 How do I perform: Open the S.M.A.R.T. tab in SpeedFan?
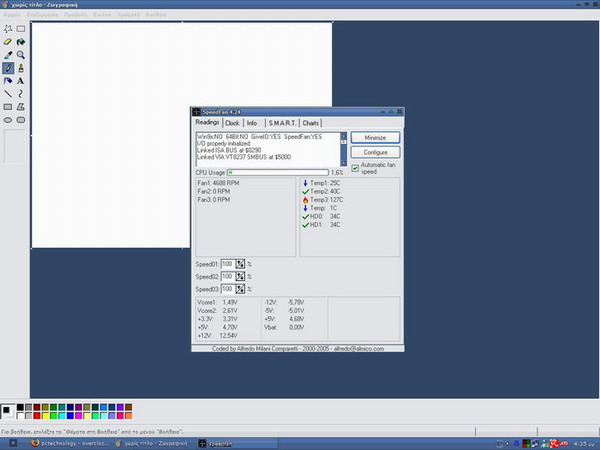pyautogui.click(x=282, y=123)
